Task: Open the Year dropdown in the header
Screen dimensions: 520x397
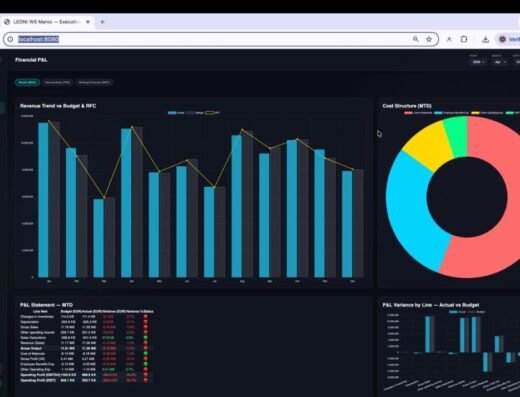Action: click(x=478, y=62)
